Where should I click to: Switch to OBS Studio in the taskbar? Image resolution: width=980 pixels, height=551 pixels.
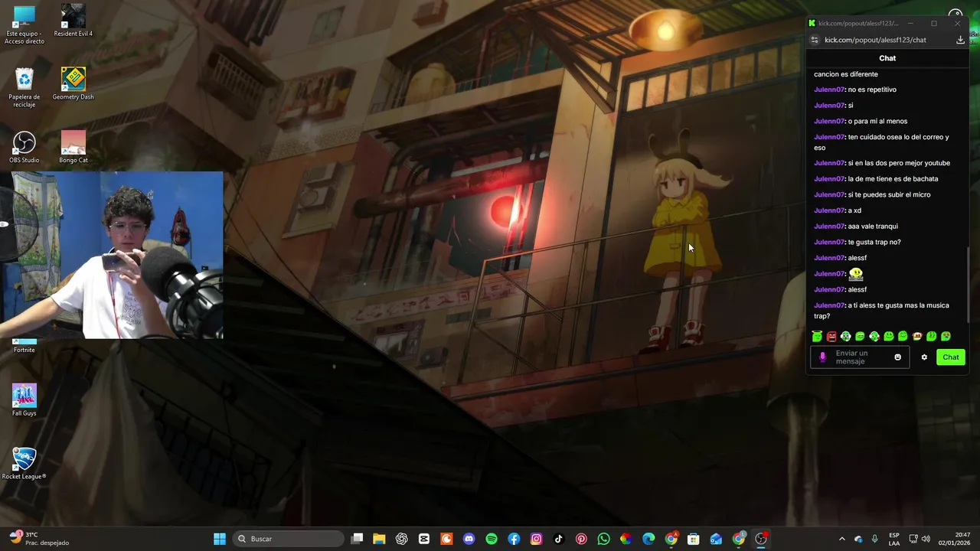(x=761, y=539)
